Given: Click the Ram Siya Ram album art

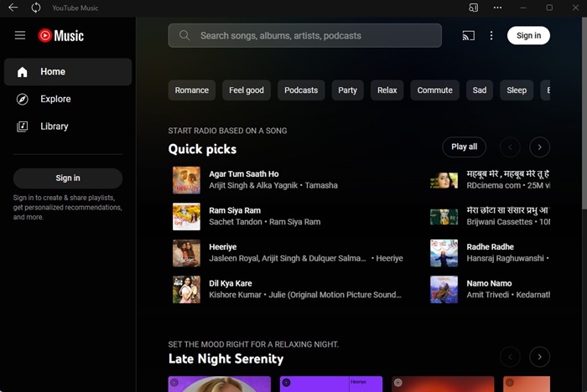Looking at the screenshot, I should (x=186, y=217).
